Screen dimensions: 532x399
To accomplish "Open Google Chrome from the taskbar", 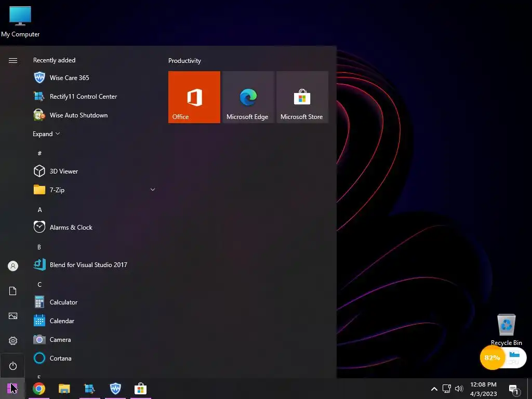I will pyautogui.click(x=39, y=389).
